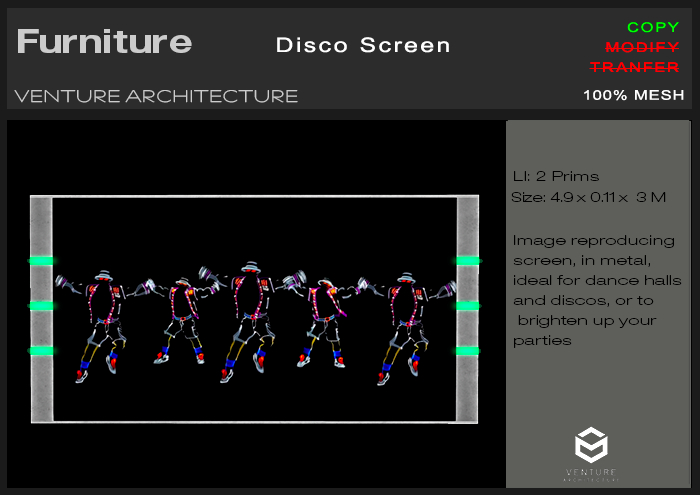The image size is (700, 495).
Task: Click the middle dancer figure on screen
Action: [250, 321]
